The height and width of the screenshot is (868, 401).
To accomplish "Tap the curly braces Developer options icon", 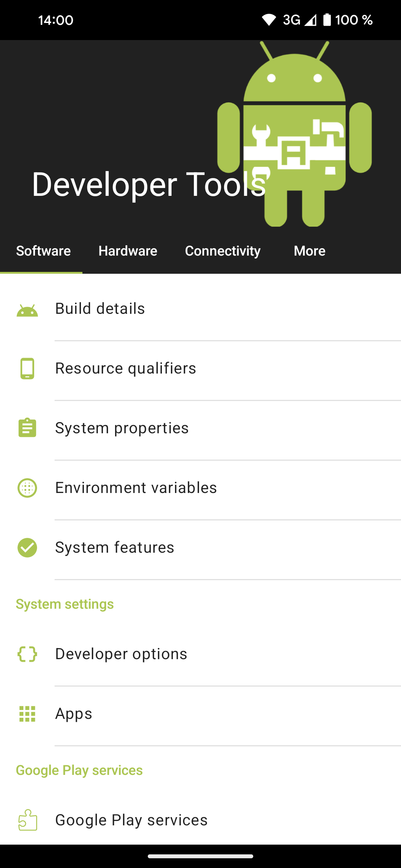I will point(27,654).
